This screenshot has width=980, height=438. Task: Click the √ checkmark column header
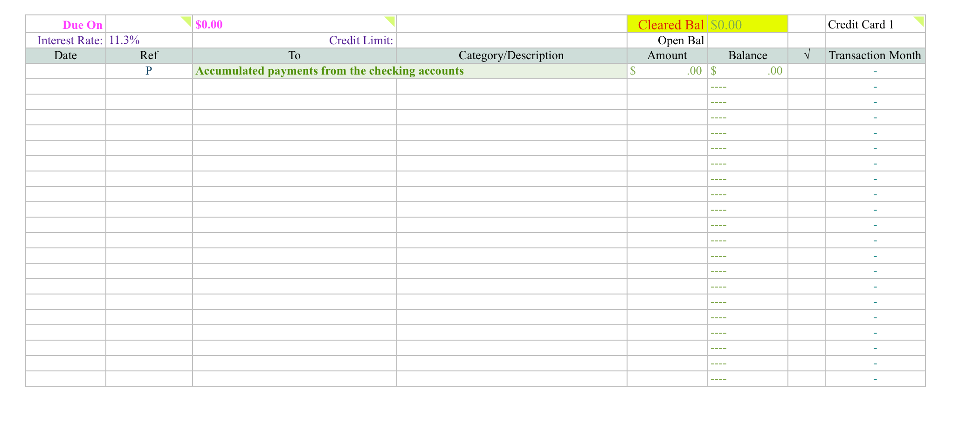806,55
